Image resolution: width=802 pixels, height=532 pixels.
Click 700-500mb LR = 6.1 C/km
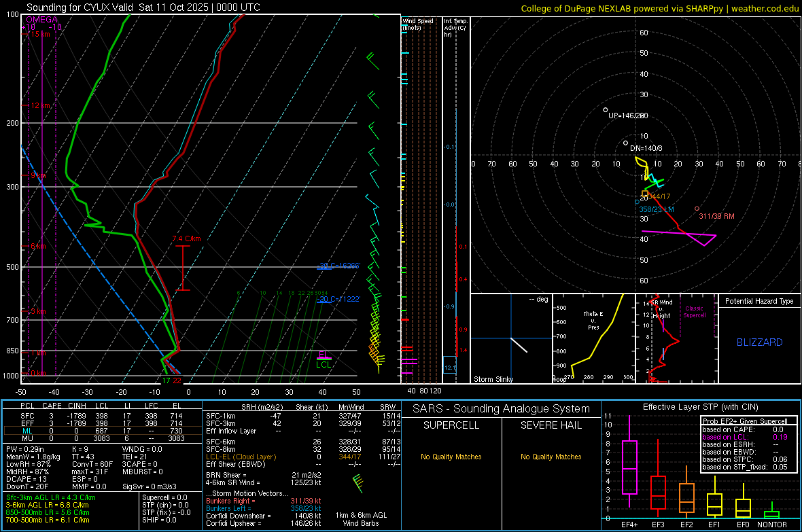48,520
